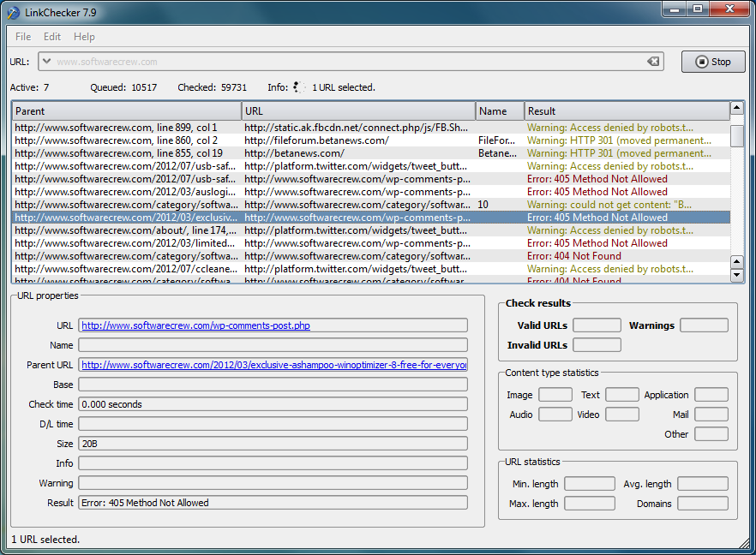Viewport: 756px width, 555px height.
Task: Click the spinning activity indicator next to Info
Action: tap(298, 87)
